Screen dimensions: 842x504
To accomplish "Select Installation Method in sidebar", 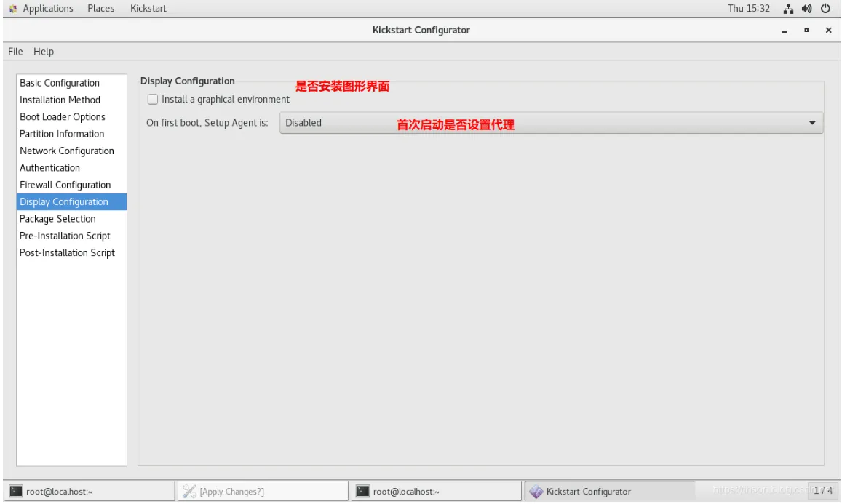I will (x=71, y=100).
